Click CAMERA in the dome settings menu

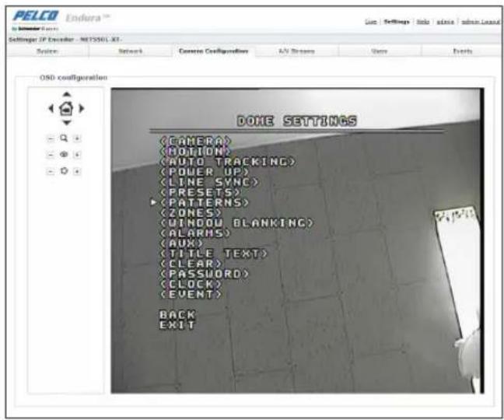(196, 141)
